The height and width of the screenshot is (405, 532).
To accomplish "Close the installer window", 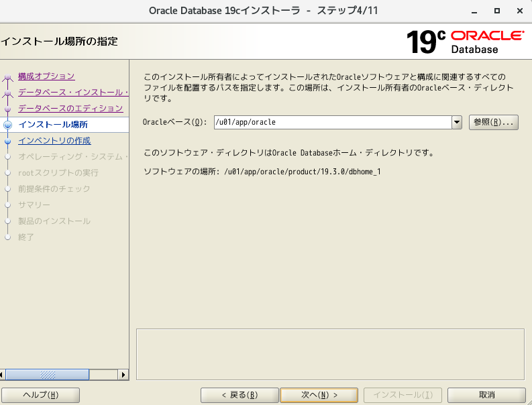I will click(519, 11).
